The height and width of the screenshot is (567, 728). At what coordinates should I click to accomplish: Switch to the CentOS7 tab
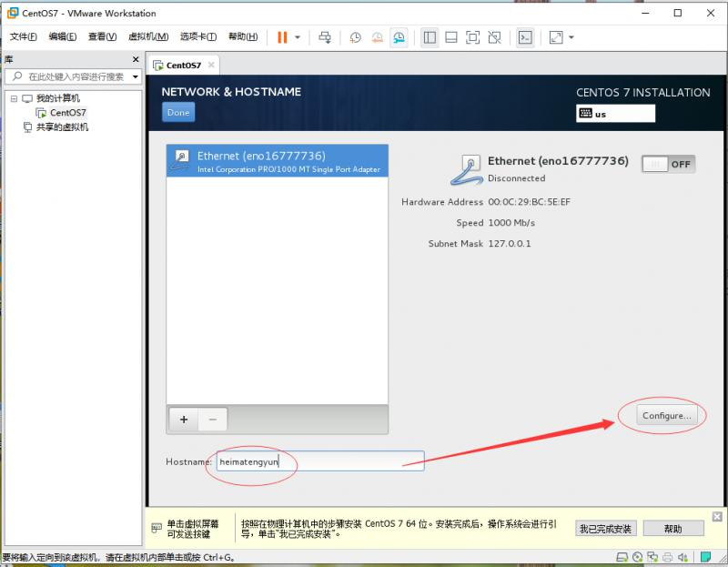click(184, 66)
